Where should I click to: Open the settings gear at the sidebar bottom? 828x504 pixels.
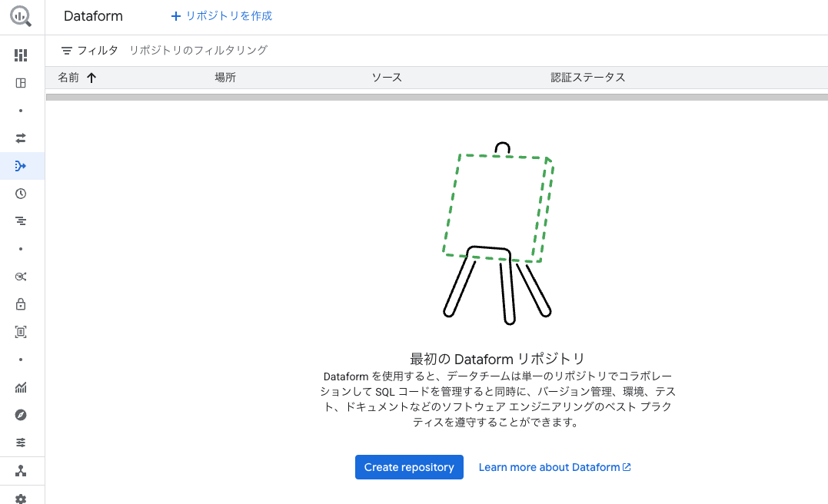(x=21, y=498)
